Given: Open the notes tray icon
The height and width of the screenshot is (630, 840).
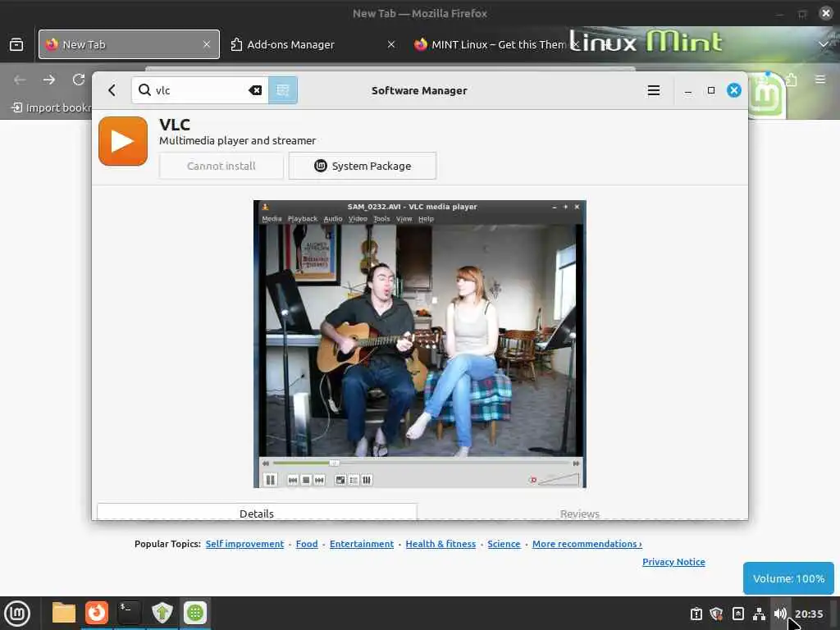Looking at the screenshot, I should (737, 614).
